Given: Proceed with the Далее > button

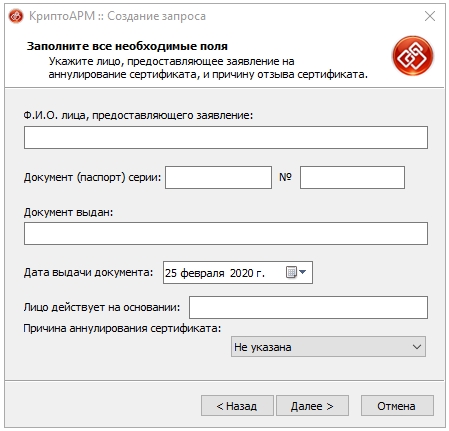Looking at the screenshot, I should (x=312, y=406).
